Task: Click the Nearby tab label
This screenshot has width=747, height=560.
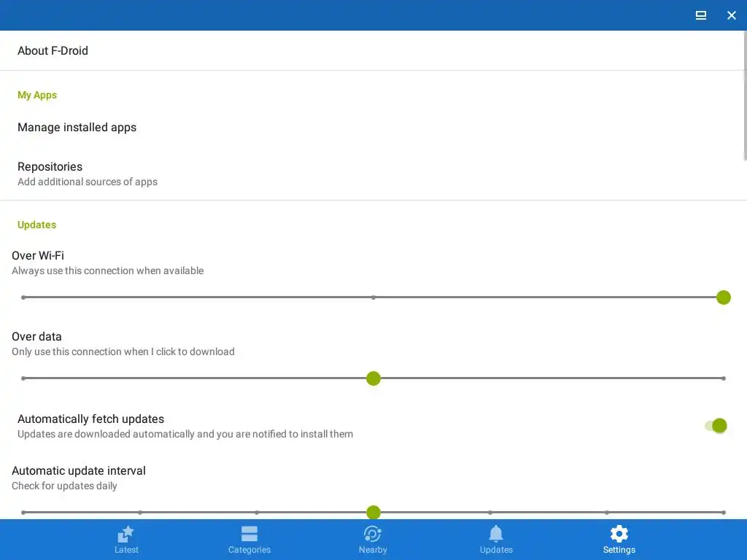Action: (373, 550)
